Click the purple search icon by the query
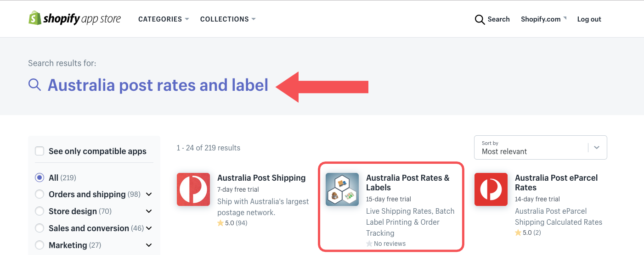644x255 pixels. click(x=35, y=85)
